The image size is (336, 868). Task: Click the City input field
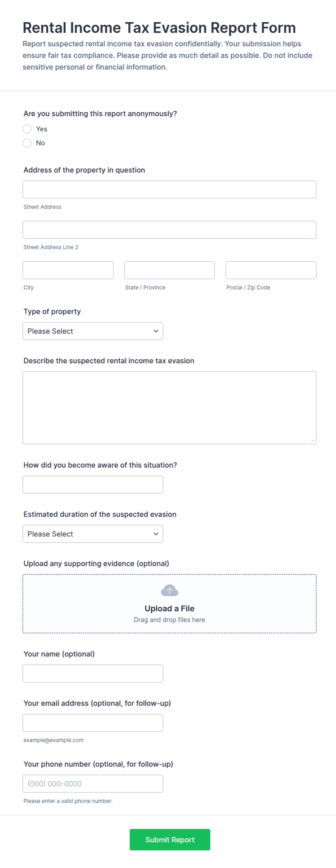pyautogui.click(x=68, y=270)
